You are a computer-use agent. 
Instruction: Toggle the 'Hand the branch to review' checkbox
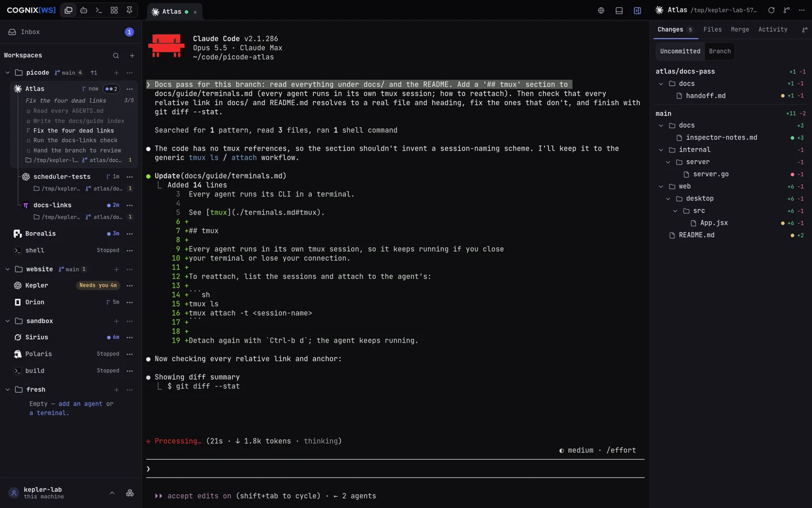[28, 151]
